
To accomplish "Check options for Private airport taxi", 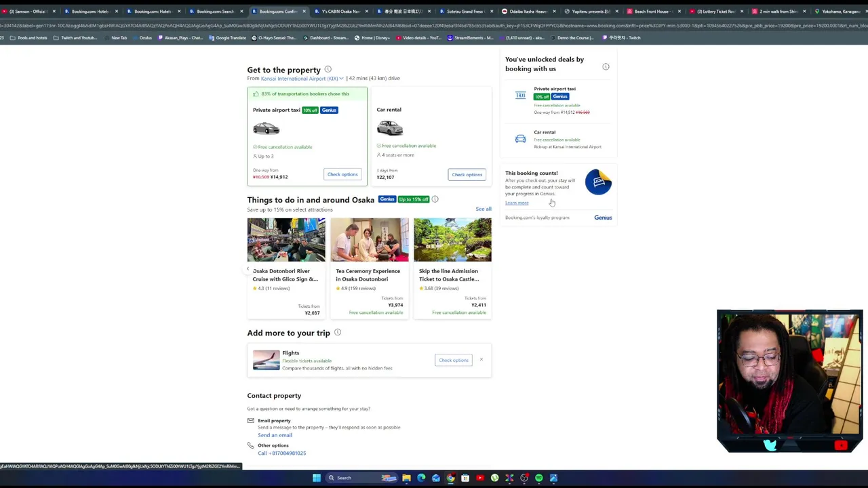I will tap(342, 174).
